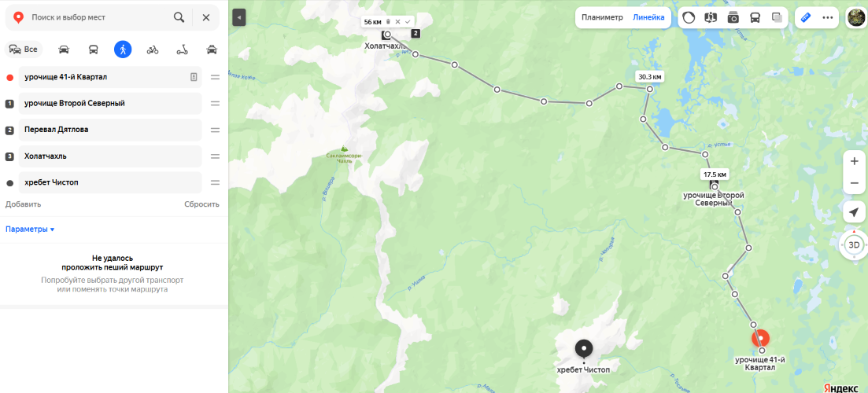Switch to car driving route mode
The image size is (868, 393).
coord(64,50)
